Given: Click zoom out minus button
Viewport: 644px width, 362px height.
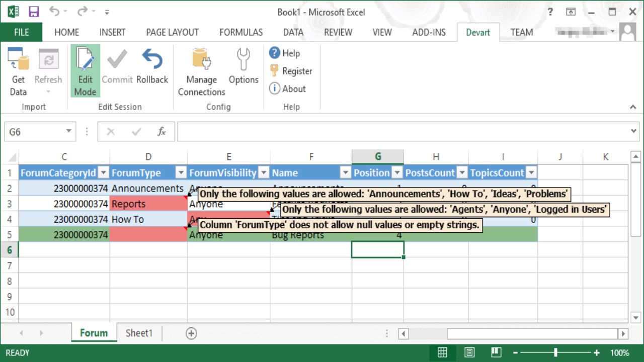Looking at the screenshot, I should tap(514, 352).
